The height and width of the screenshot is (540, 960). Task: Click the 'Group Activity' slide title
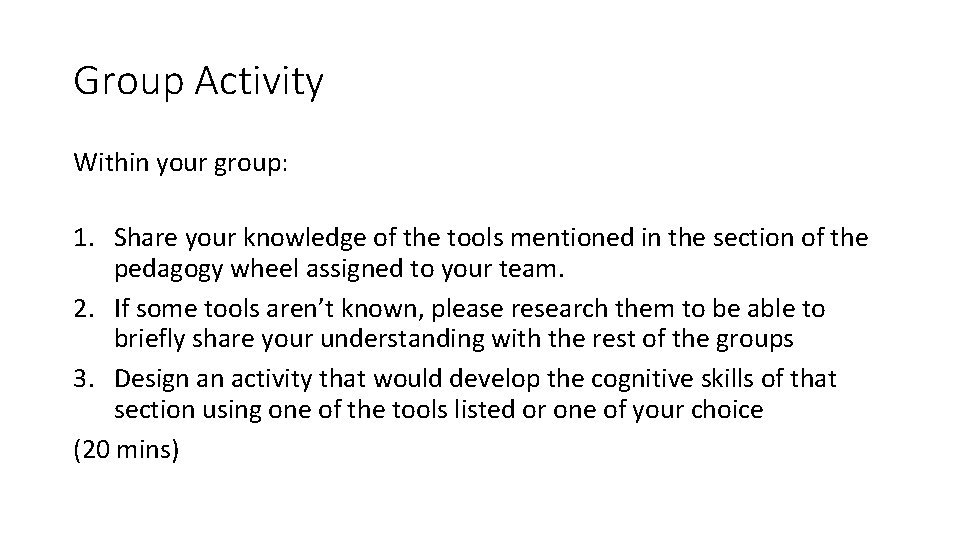click(x=198, y=82)
